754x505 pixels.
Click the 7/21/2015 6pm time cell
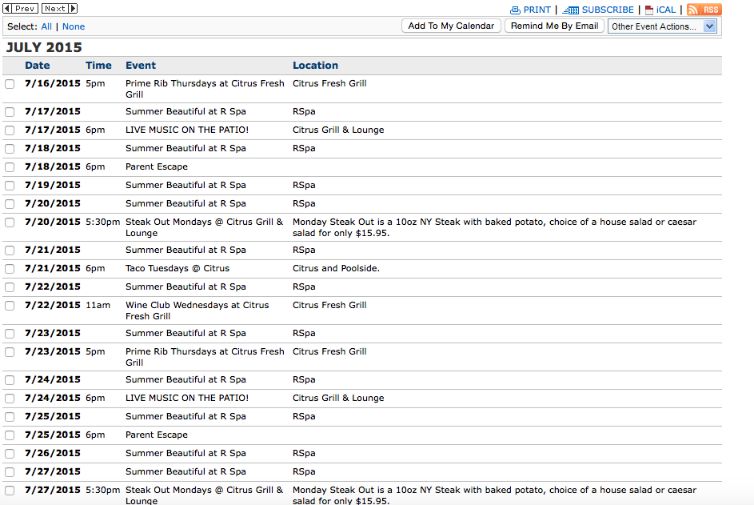[95, 268]
